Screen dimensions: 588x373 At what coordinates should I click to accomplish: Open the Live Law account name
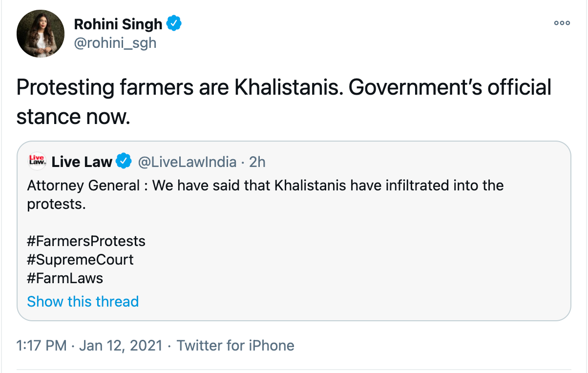point(82,162)
